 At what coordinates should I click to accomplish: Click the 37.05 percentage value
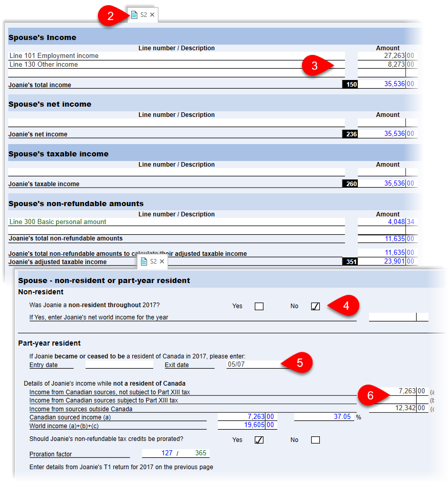(x=324, y=417)
